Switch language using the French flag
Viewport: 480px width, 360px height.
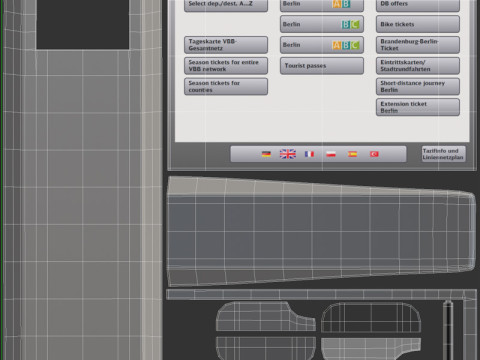pos(309,154)
